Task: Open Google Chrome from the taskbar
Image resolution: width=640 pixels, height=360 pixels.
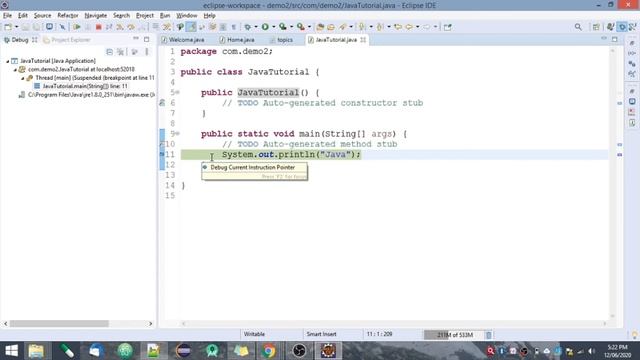Action: point(269,351)
